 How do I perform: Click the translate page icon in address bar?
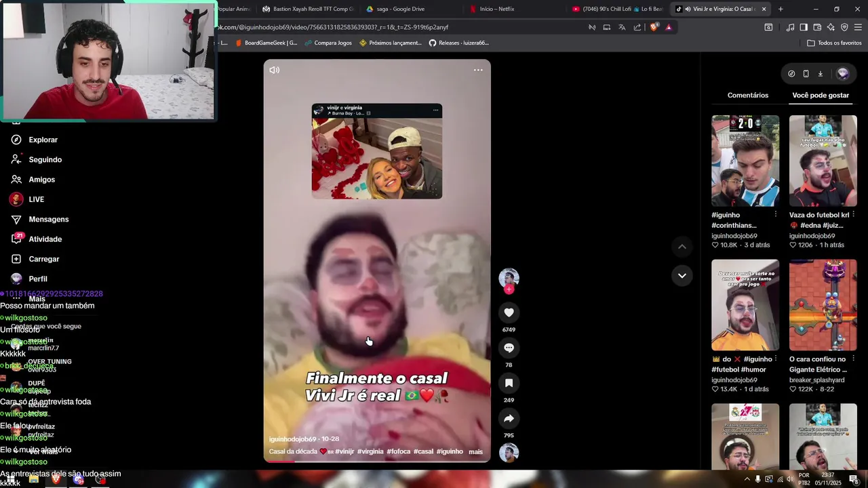click(622, 27)
